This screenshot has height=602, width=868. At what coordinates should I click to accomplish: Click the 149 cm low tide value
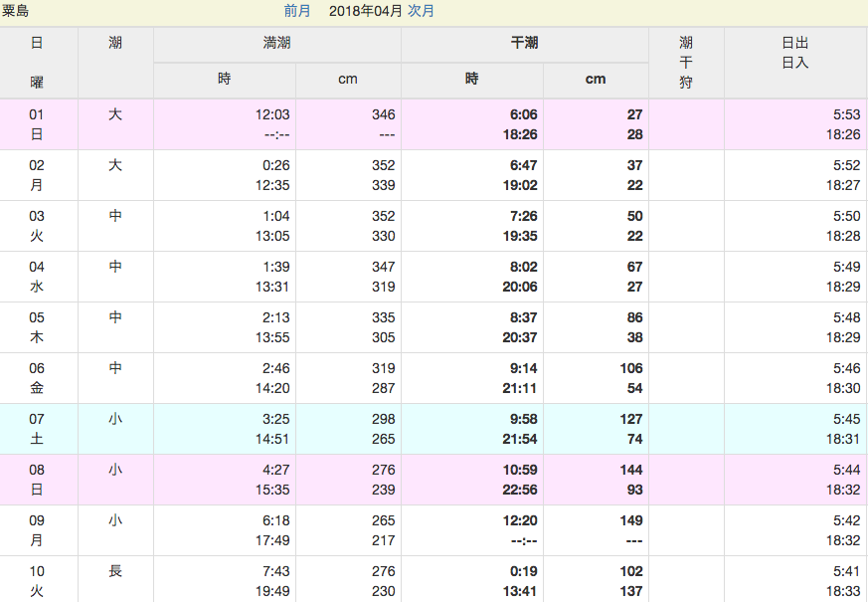(630, 520)
